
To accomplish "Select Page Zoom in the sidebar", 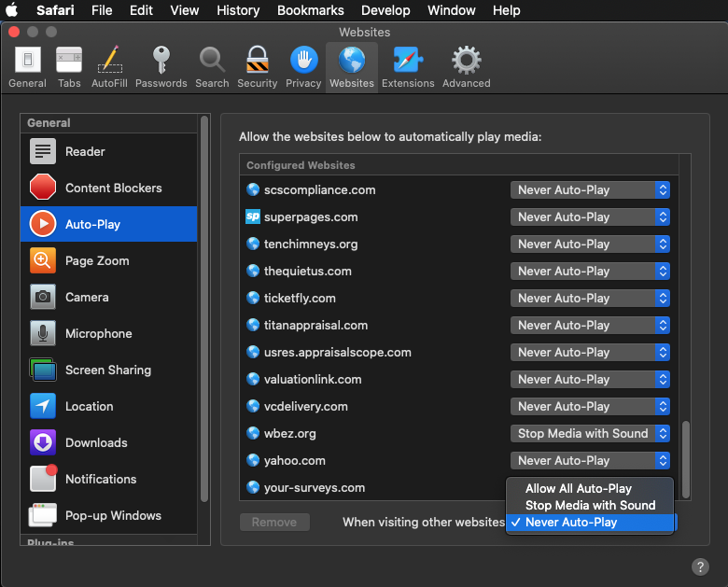I will click(x=108, y=260).
